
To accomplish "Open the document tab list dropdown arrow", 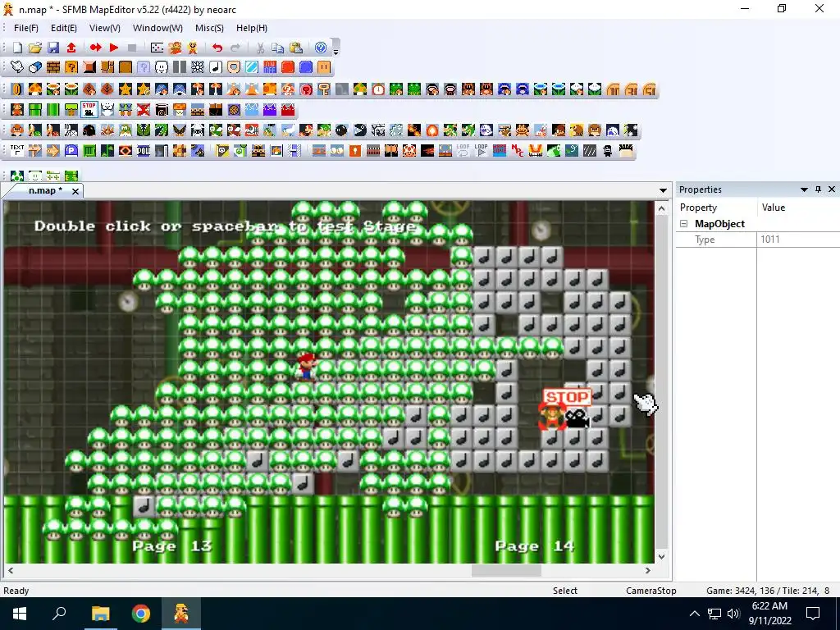I will click(x=663, y=190).
